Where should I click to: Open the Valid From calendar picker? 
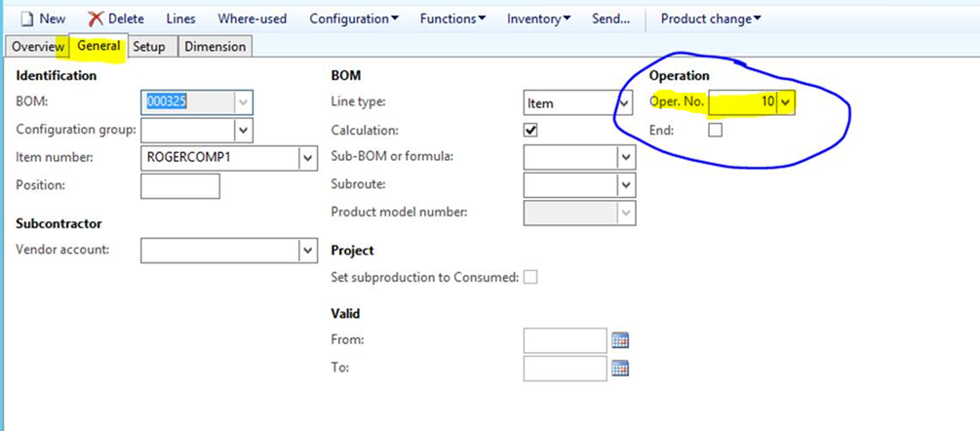(x=620, y=340)
